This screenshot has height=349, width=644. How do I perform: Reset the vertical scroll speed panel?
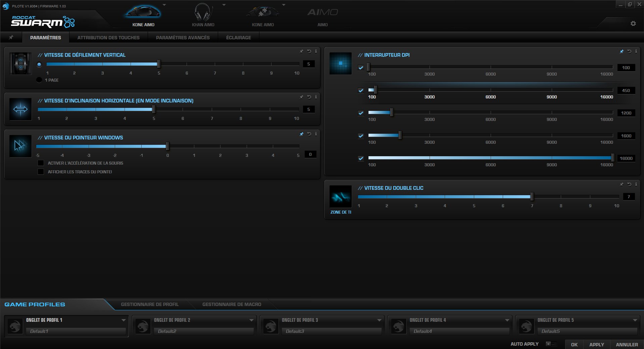pos(309,51)
